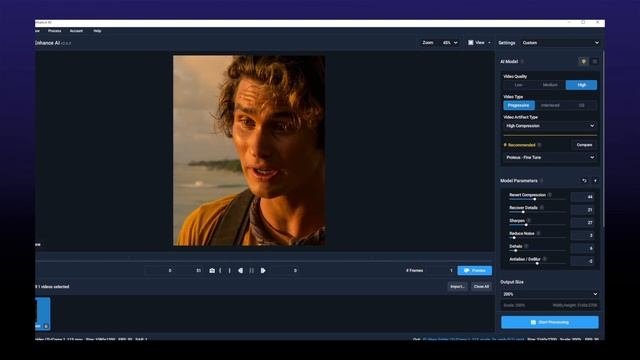This screenshot has height=360, width=640.
Task: Select the video thumbnail in the list
Action: pos(42,313)
